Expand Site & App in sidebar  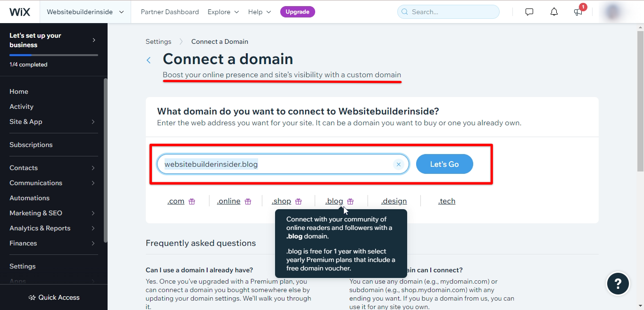52,122
